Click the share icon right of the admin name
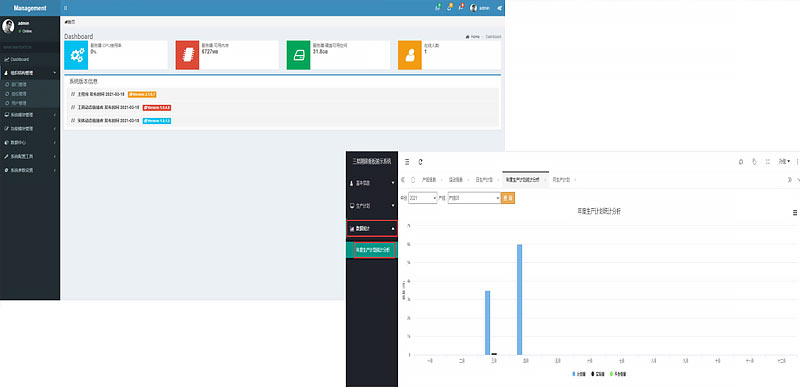The image size is (800, 388). pos(499,8)
